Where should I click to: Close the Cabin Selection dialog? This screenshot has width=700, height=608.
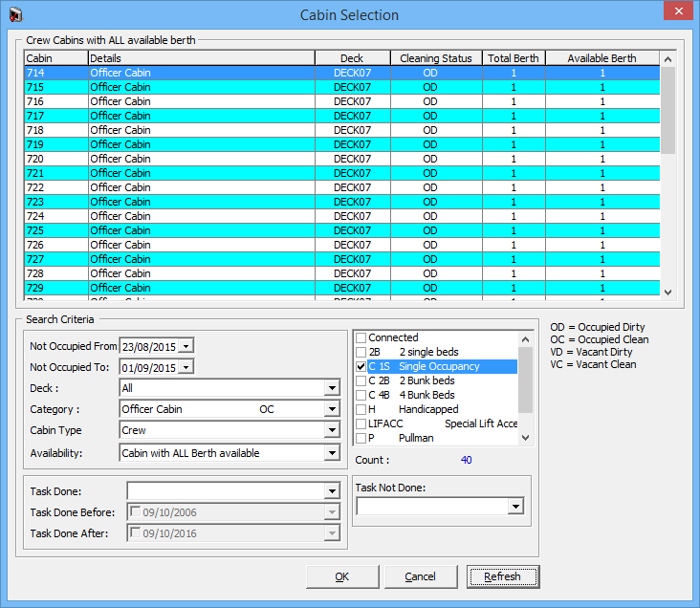(678, 11)
